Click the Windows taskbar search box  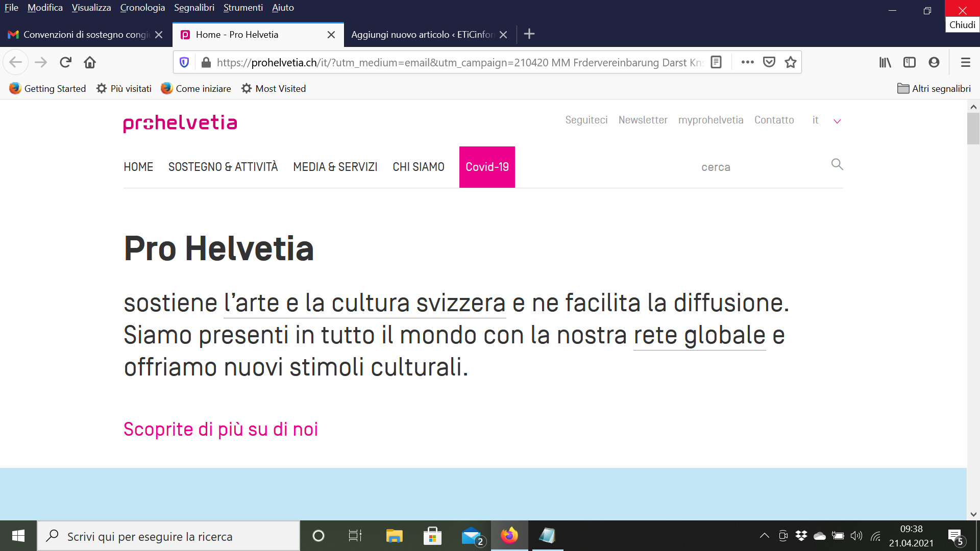pyautogui.click(x=168, y=536)
